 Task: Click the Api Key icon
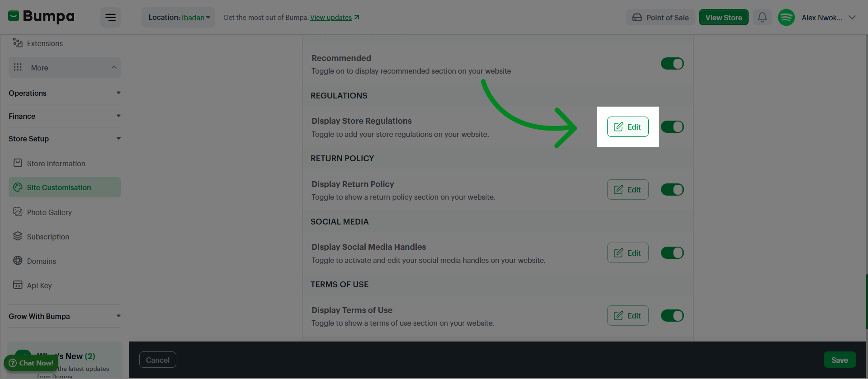pos(18,285)
